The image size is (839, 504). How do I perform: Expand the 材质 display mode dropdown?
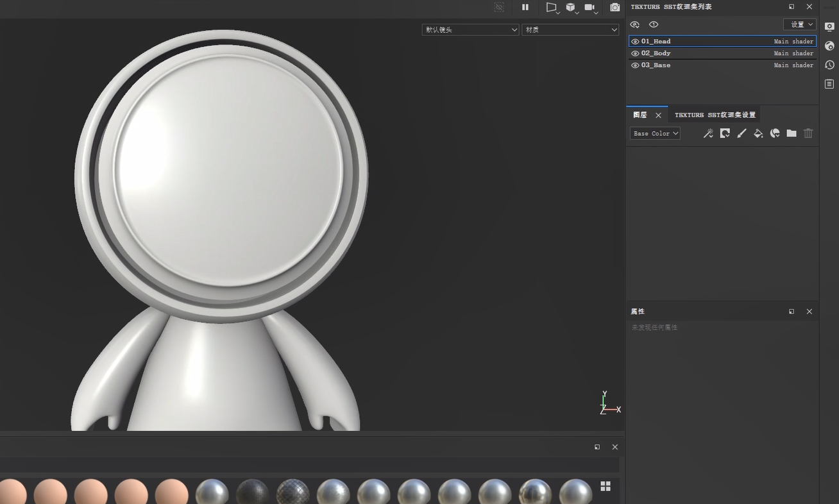pyautogui.click(x=570, y=29)
